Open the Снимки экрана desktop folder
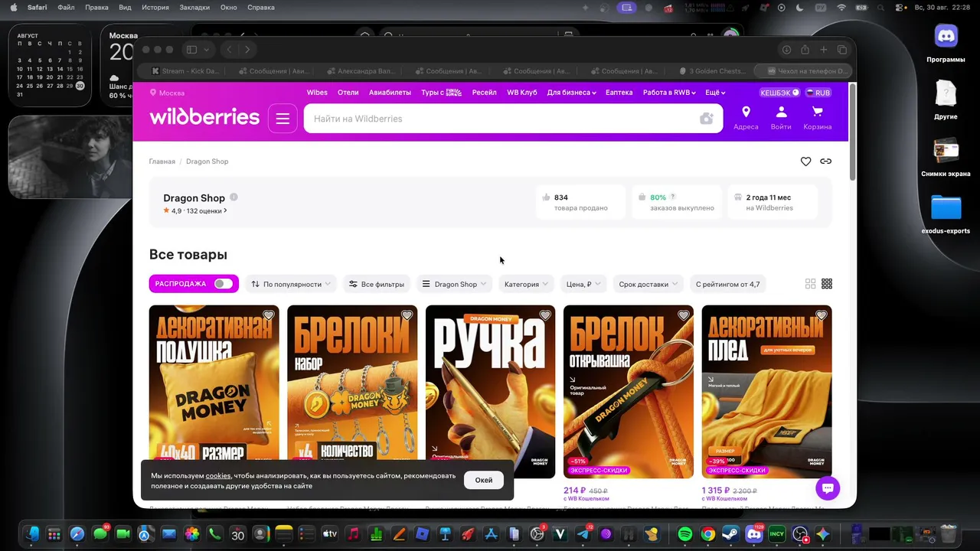This screenshot has width=980, height=551. pos(946,158)
